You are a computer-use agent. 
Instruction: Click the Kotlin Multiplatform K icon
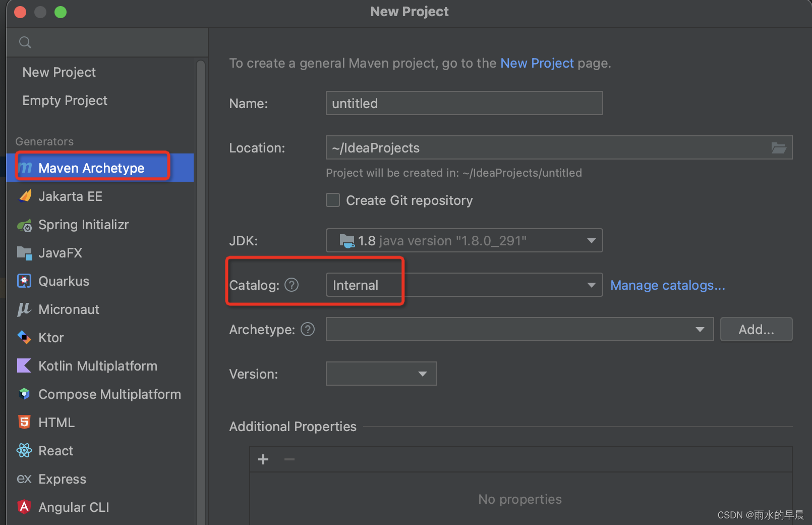(24, 365)
